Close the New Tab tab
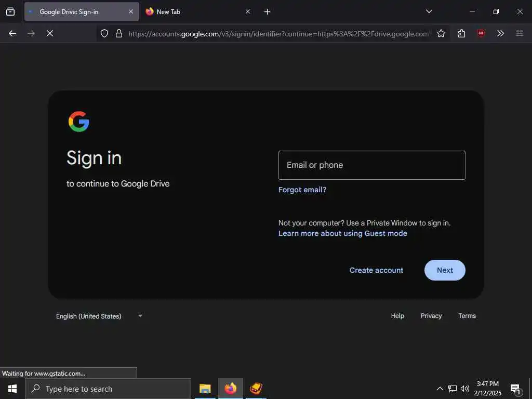The image size is (532, 399). tap(248, 11)
